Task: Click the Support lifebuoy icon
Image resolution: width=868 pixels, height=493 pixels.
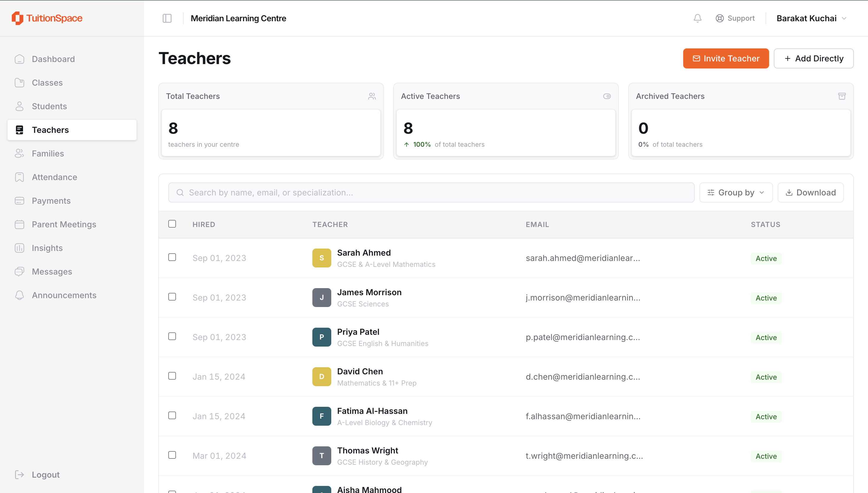Action: [720, 18]
